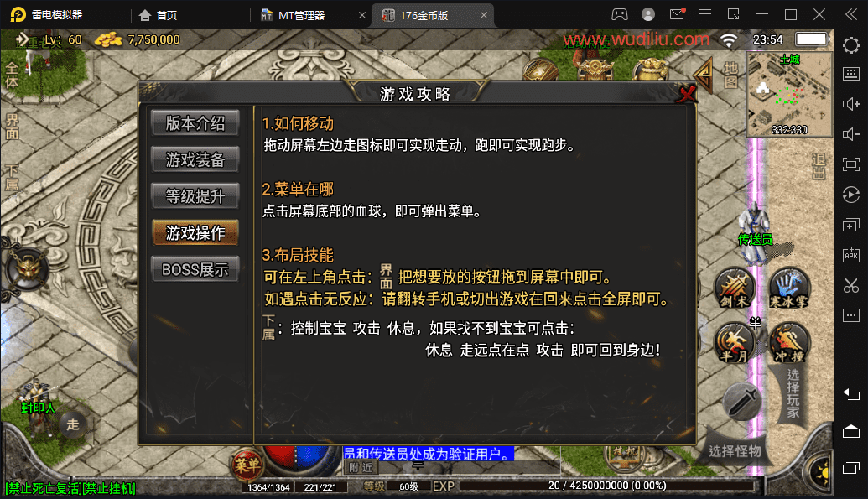868x499 pixels.
Task: Close the 游戏攻略 guide window
Action: (686, 94)
